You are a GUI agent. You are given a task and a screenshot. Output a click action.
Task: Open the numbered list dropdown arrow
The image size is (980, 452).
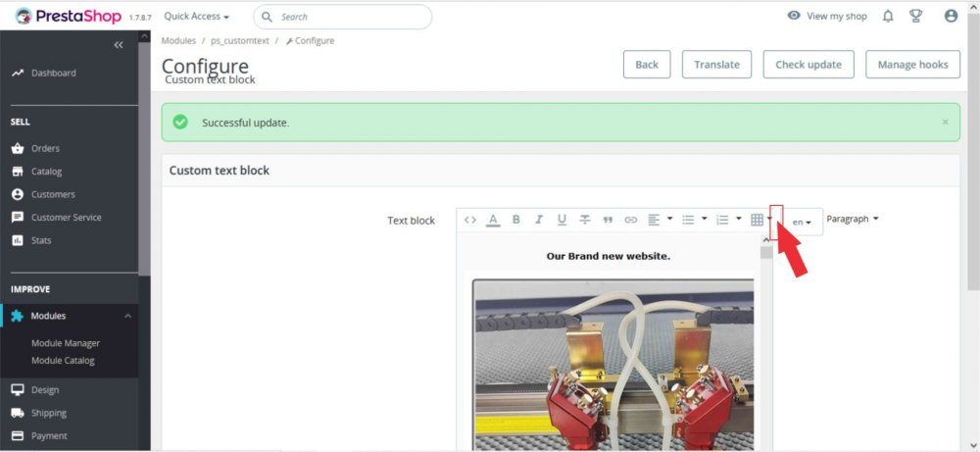click(739, 219)
